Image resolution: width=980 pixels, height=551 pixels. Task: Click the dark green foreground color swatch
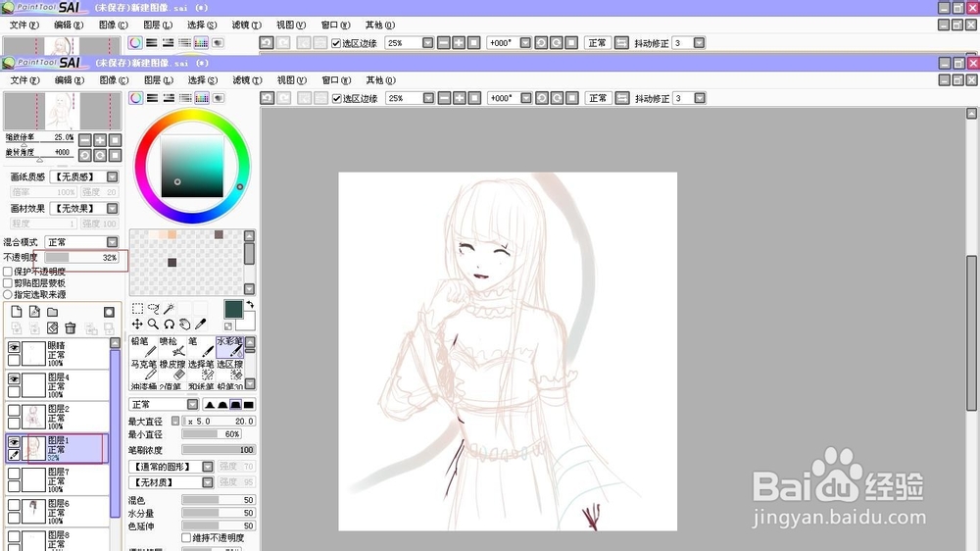(233, 309)
